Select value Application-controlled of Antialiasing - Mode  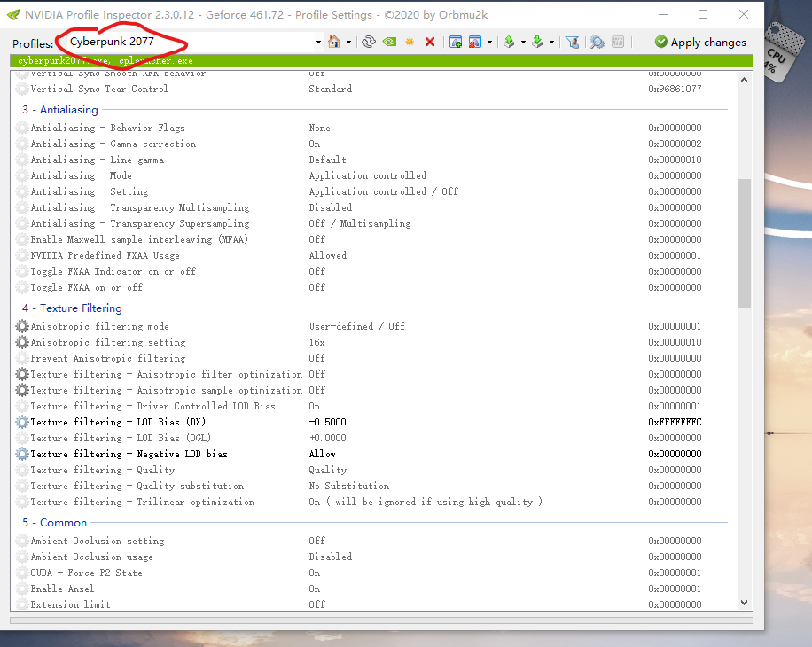[x=368, y=176]
